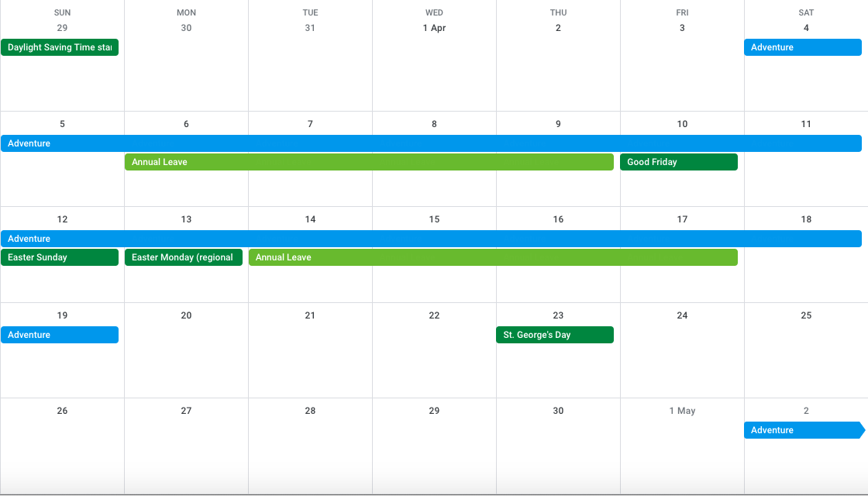
Task: Click the MON column header
Action: pyautogui.click(x=186, y=12)
